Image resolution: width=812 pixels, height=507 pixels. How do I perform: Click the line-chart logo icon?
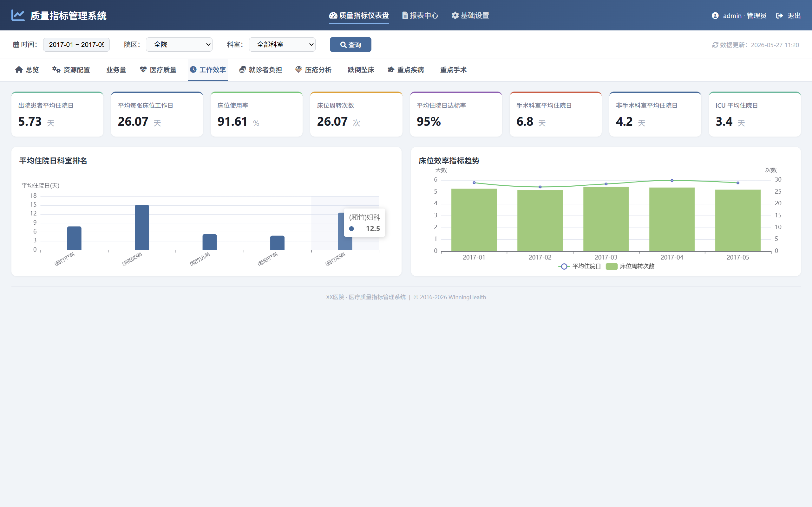(18, 16)
